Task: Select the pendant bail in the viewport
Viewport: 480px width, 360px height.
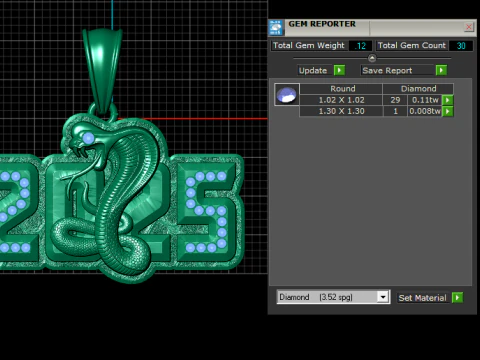Action: point(102,72)
